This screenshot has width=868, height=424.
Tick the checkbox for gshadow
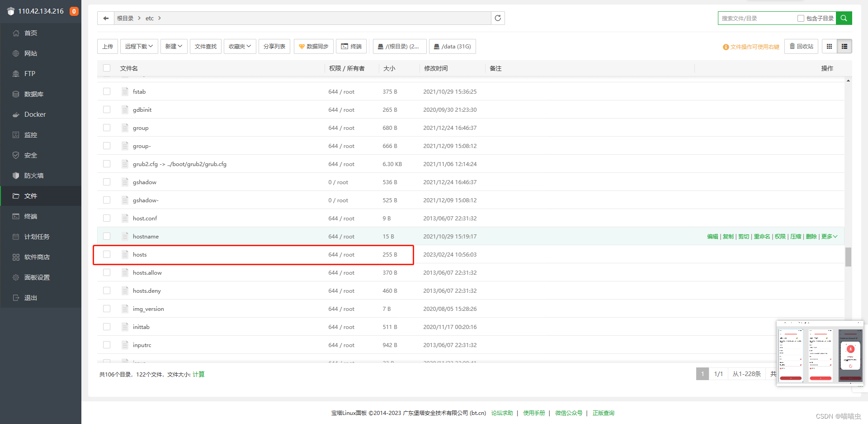point(107,182)
